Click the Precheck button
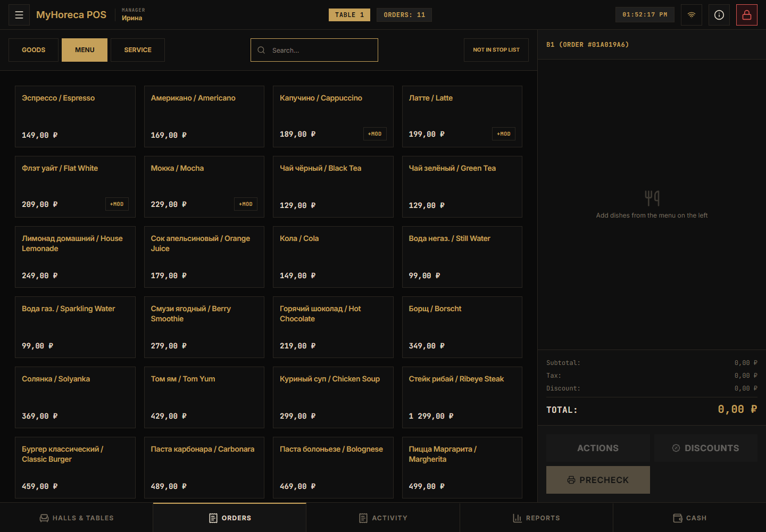Screen dimensions: 766x532 pyautogui.click(x=598, y=480)
